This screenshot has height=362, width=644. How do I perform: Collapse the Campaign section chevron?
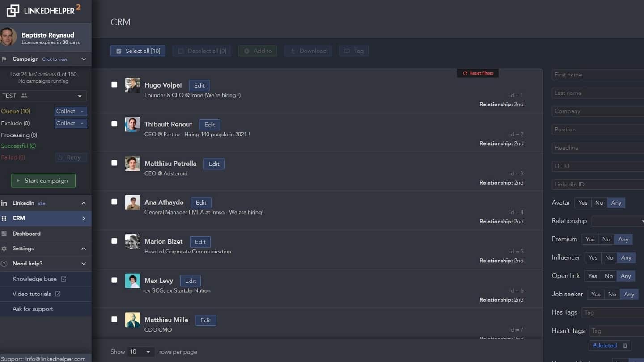(x=84, y=59)
